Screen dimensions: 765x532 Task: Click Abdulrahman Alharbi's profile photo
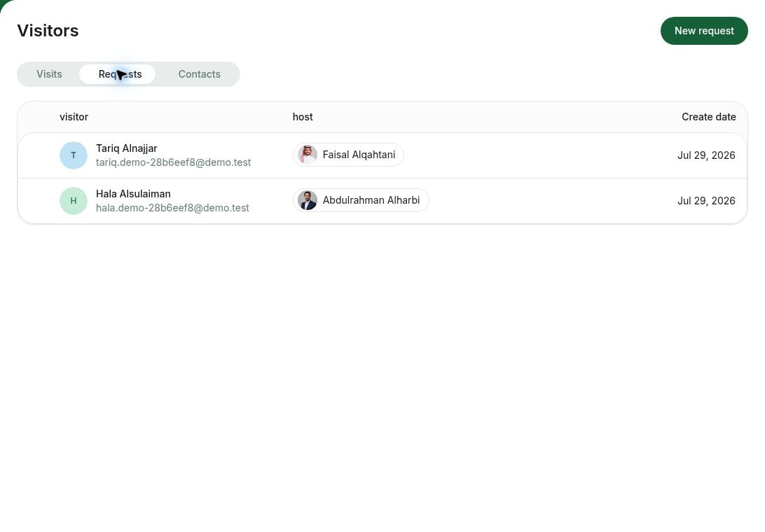coord(308,200)
